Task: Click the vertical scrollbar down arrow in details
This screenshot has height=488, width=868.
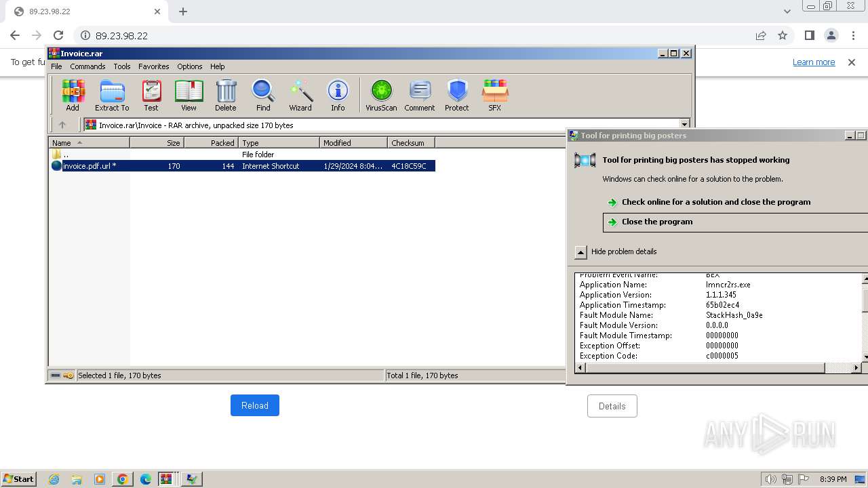Action: pyautogui.click(x=864, y=357)
